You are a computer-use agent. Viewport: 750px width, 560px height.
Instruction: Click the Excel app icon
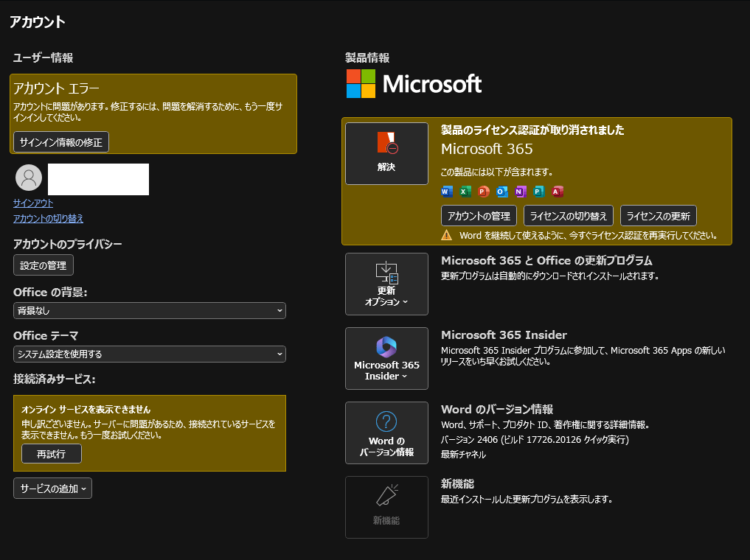tap(465, 192)
